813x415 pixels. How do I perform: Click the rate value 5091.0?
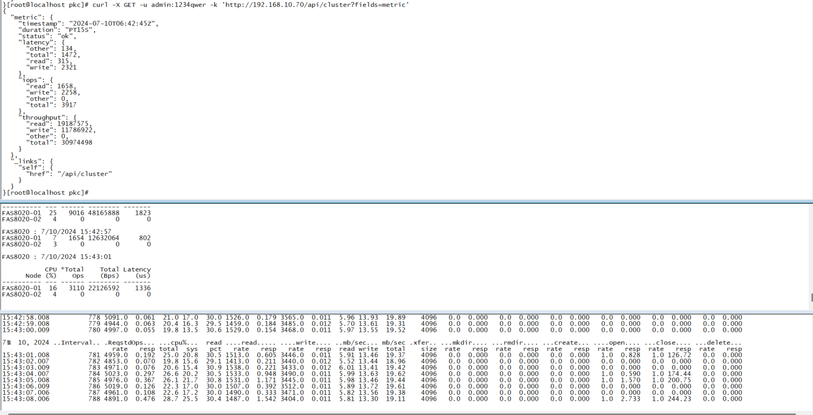pyautogui.click(x=116, y=317)
